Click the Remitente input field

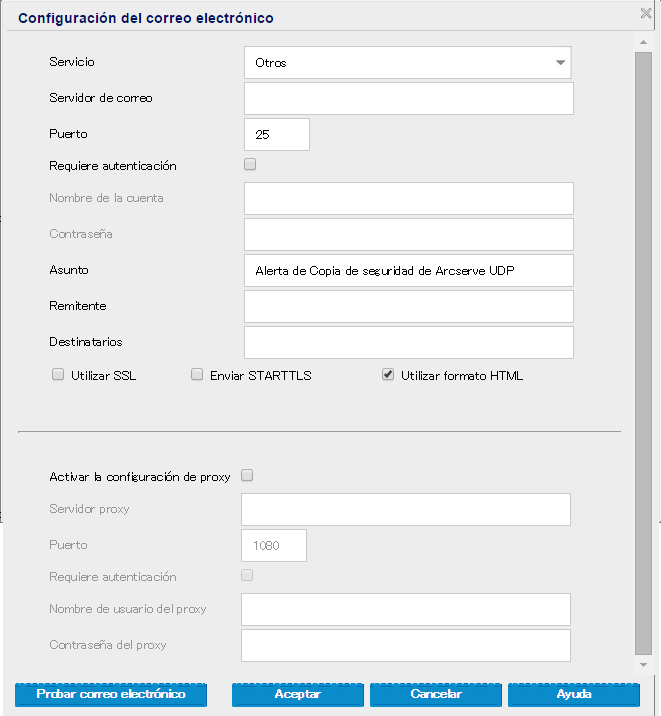click(408, 306)
